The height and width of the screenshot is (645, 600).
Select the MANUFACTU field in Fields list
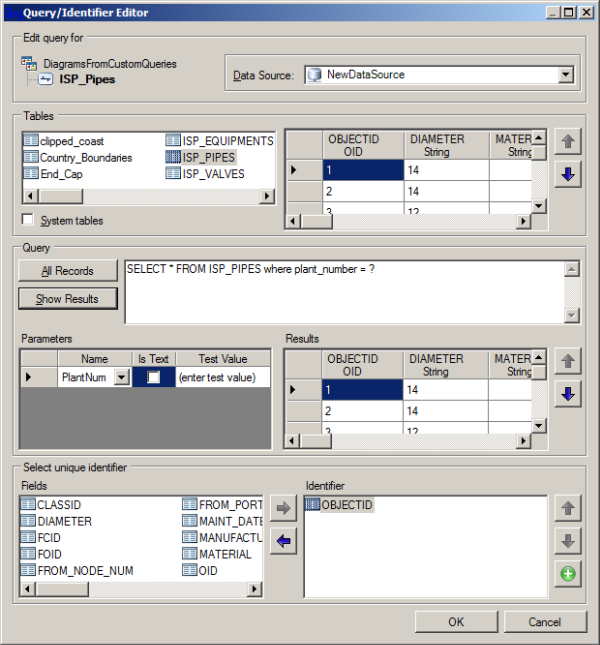coord(222,538)
